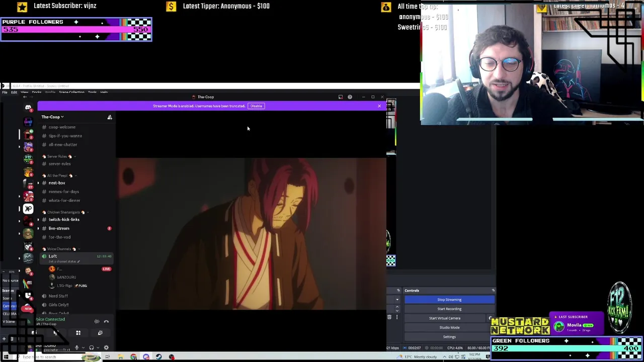Disconnect from voice with hang-up icon
644x362 pixels.
click(106, 322)
